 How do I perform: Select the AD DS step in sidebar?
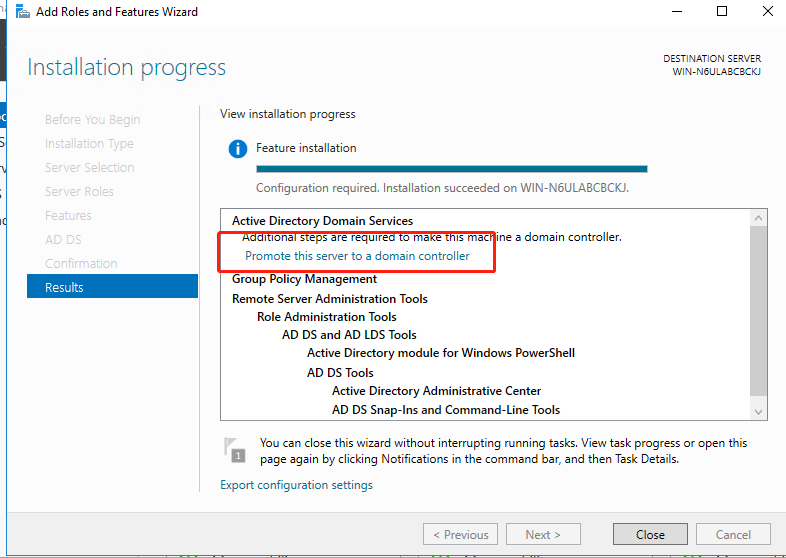63,240
